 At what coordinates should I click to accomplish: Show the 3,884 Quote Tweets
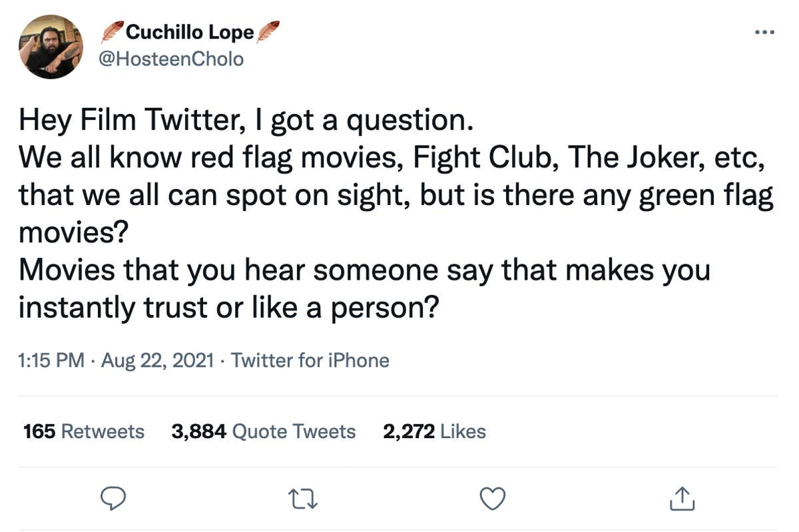(x=263, y=431)
